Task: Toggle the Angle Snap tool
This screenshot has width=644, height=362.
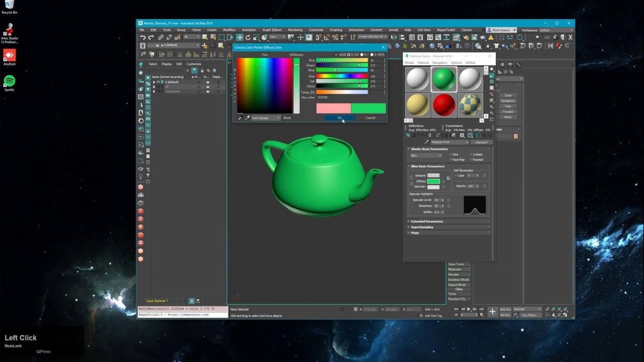Action: [x=327, y=37]
